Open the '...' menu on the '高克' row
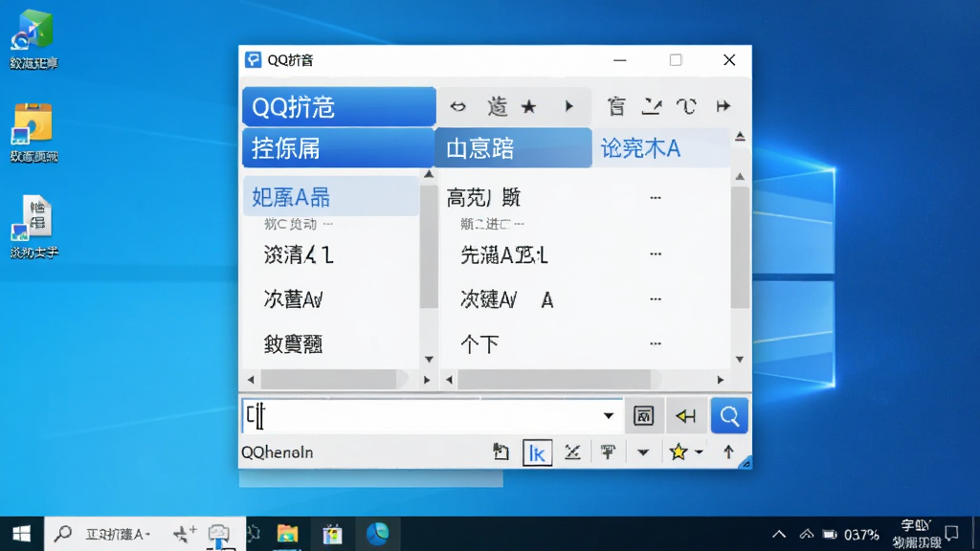Screen dimensions: 980x551 655,198
